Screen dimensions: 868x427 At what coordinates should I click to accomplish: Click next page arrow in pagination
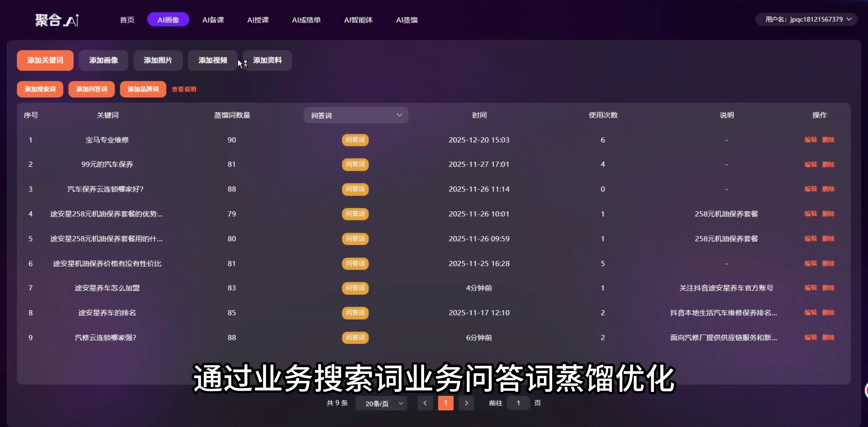(x=466, y=403)
